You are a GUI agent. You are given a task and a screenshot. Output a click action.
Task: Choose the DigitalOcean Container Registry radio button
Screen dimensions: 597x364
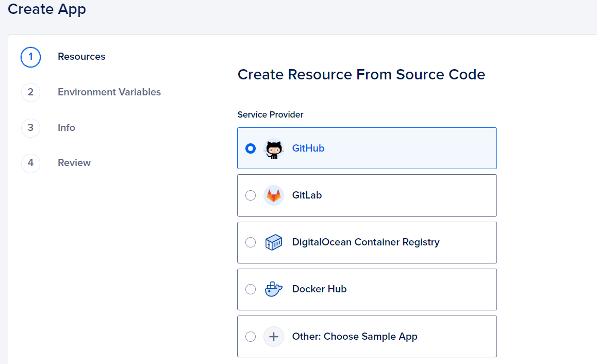(251, 242)
